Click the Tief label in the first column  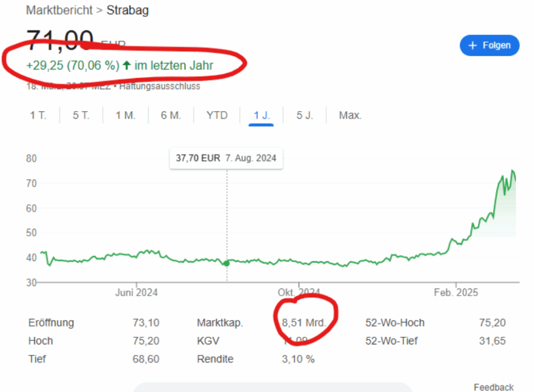pyautogui.click(x=37, y=359)
